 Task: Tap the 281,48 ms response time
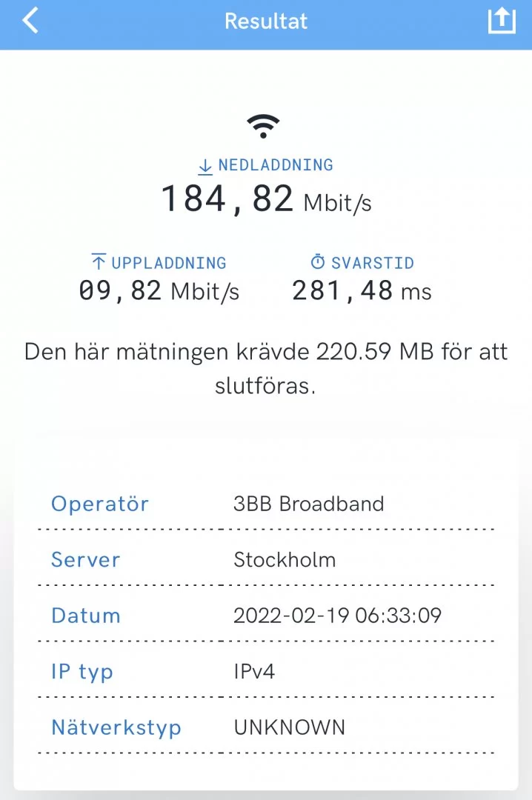[362, 291]
